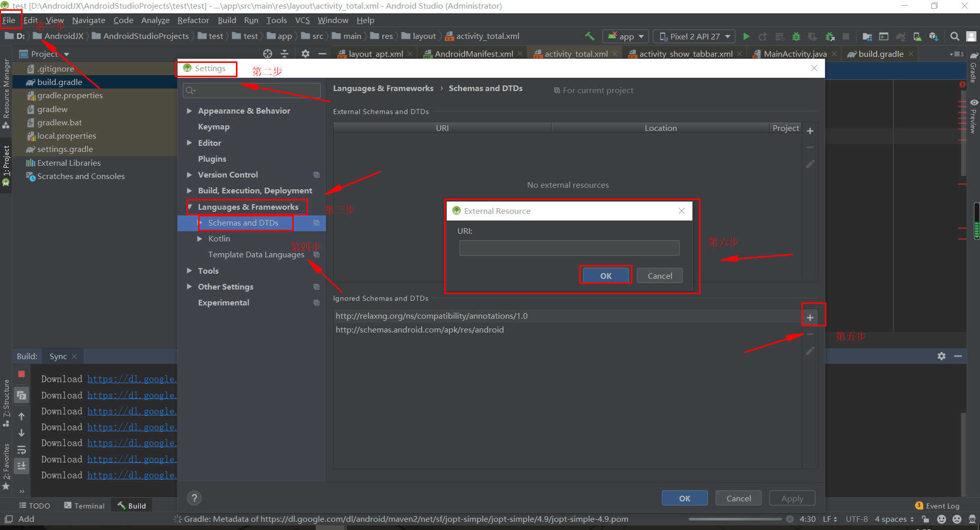Add ignored schema with plus icon
Viewport: 980px width, 530px height.
click(810, 318)
